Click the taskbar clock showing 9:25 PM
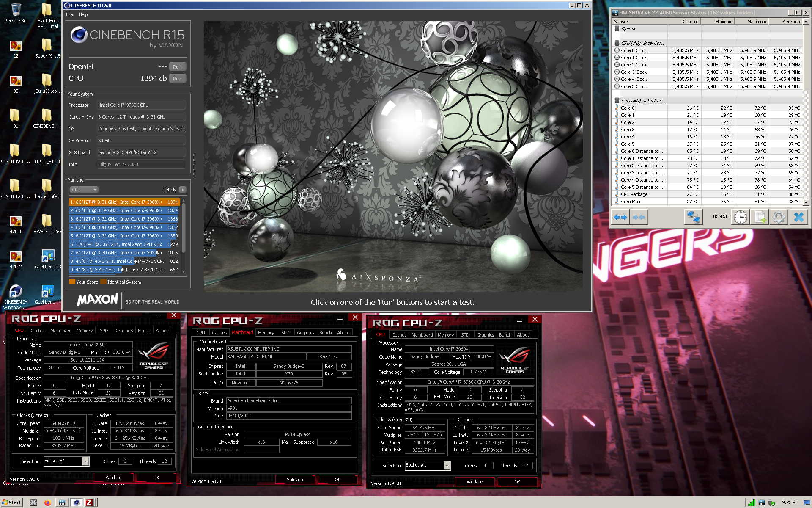 790,502
